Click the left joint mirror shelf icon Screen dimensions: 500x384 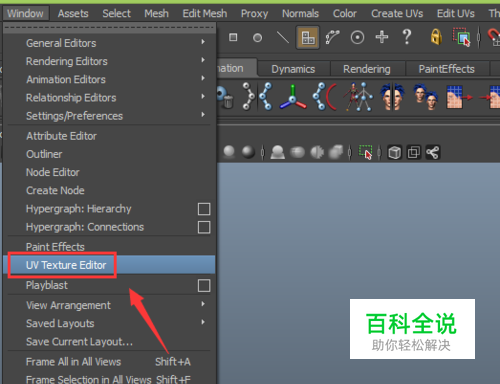pyautogui.click(x=249, y=97)
